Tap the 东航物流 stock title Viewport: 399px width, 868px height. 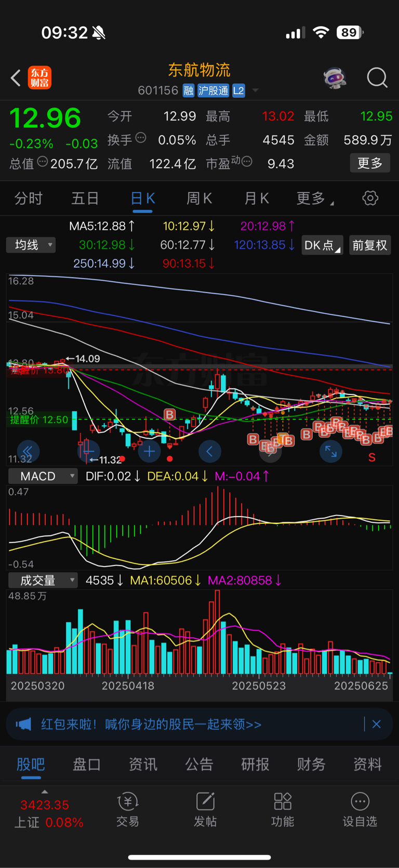(199, 70)
